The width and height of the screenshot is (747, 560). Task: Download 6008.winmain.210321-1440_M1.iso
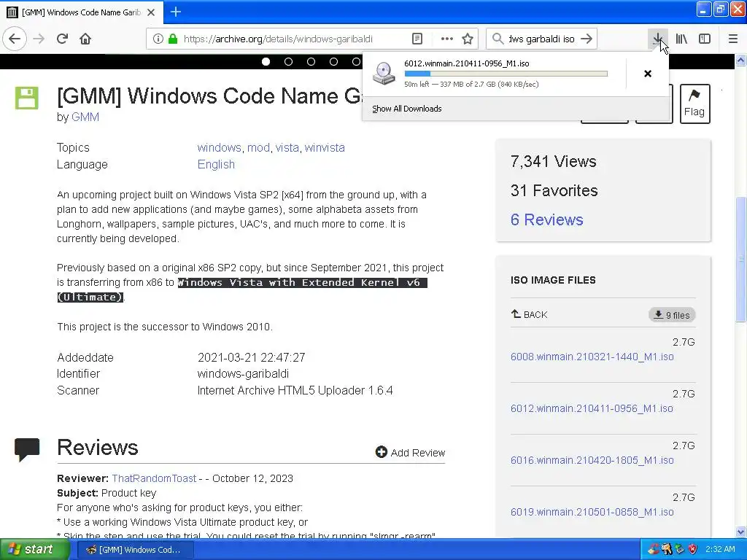(592, 357)
